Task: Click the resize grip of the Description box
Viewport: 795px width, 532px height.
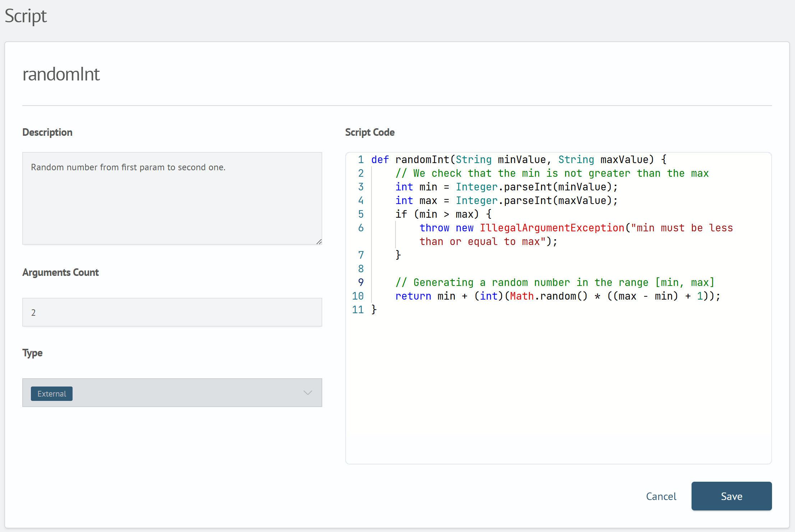Action: tap(319, 242)
